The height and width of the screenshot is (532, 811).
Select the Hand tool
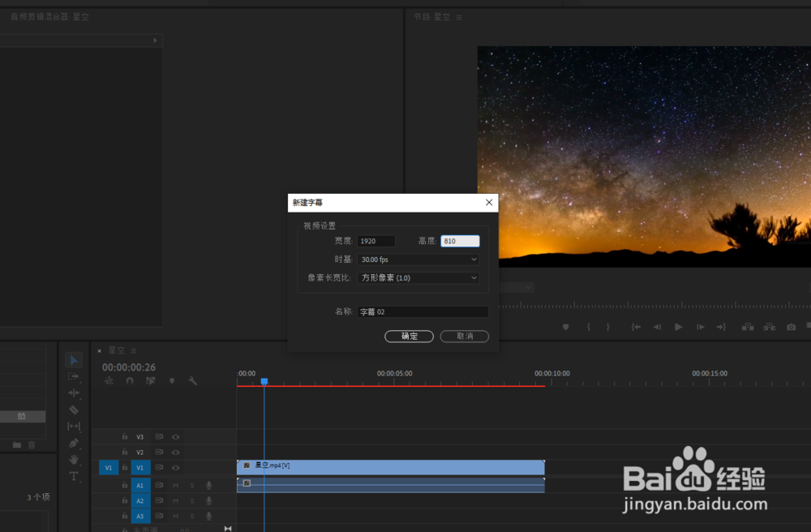tap(74, 459)
